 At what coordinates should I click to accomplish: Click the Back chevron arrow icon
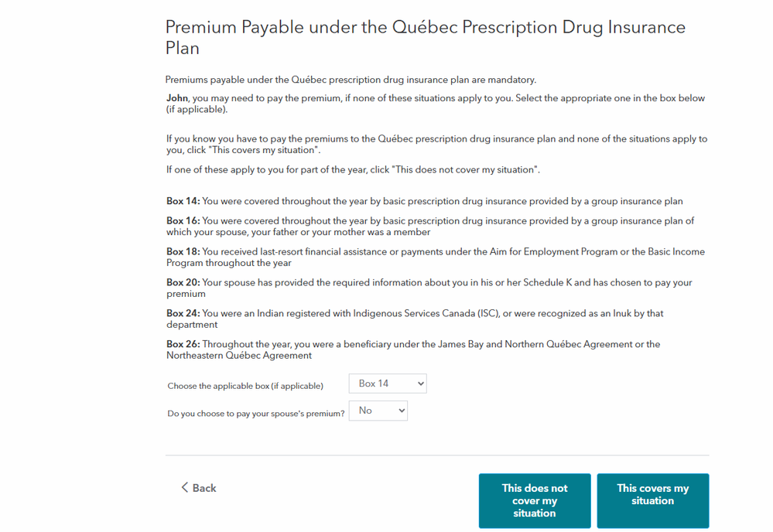185,487
